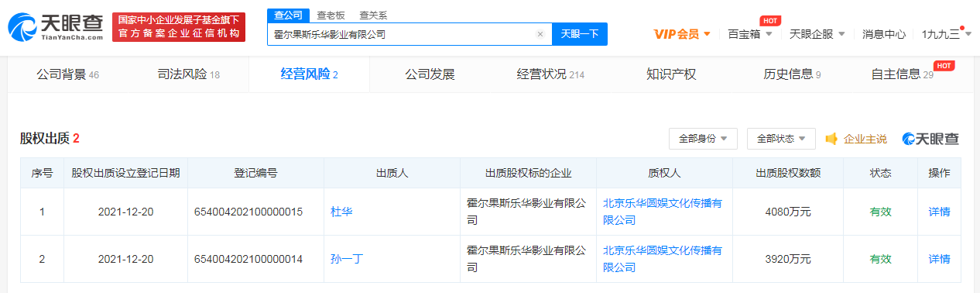Viewport: 980px width, 293px height.
Task: Open the 全部身份 filter dropdown
Action: [703, 139]
